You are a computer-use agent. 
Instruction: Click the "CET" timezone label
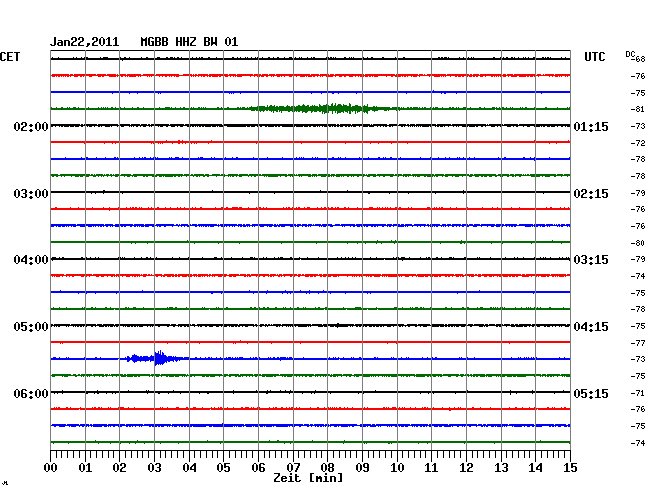point(10,57)
